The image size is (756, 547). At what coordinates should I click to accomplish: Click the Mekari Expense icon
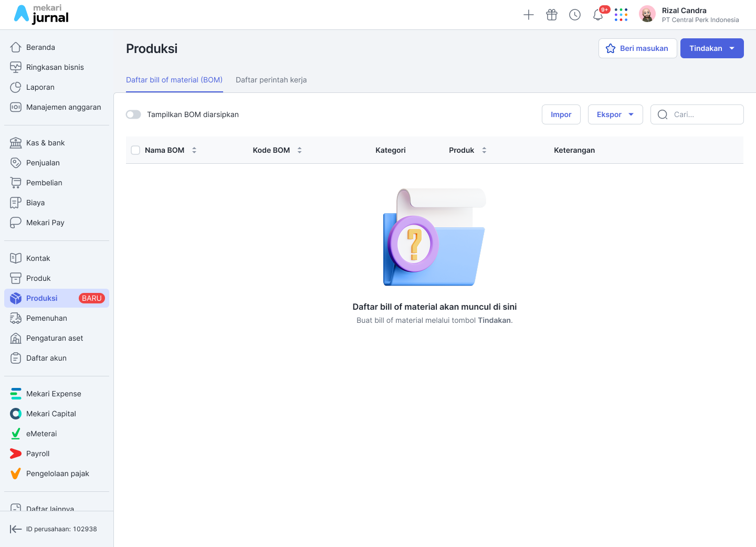[16, 394]
